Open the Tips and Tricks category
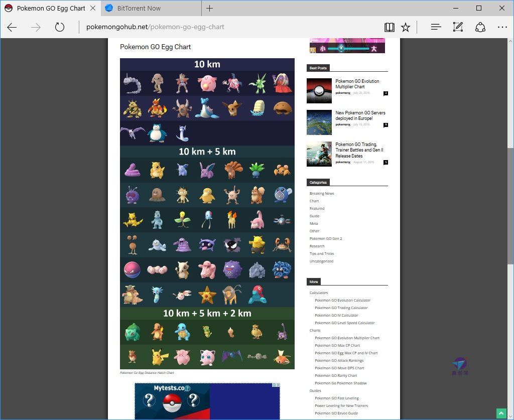Viewport: 514px width, 420px height. click(x=322, y=253)
